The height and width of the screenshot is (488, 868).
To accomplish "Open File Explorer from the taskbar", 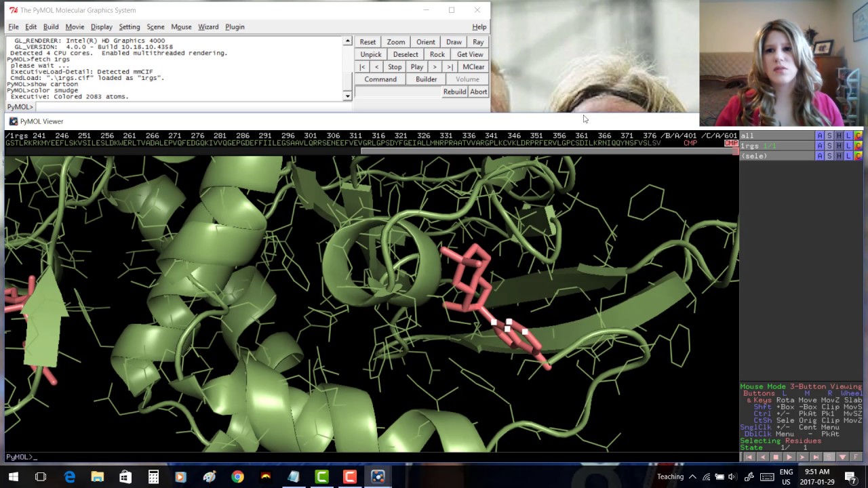I will click(x=98, y=476).
